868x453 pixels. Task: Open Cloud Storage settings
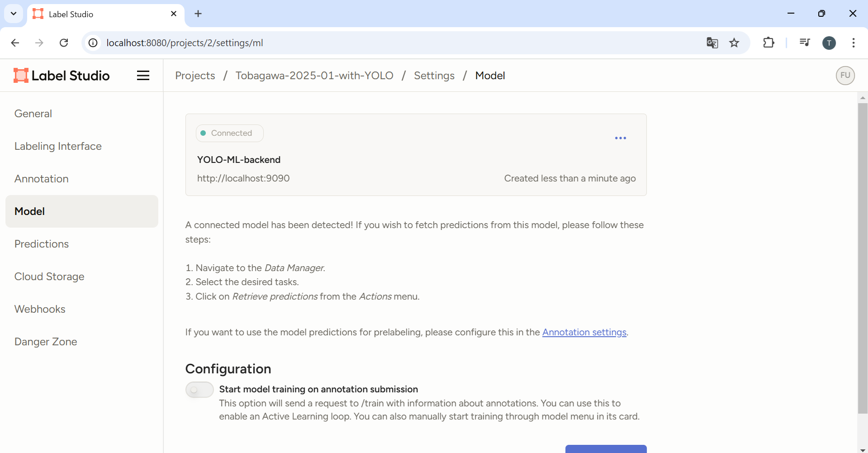click(82, 277)
